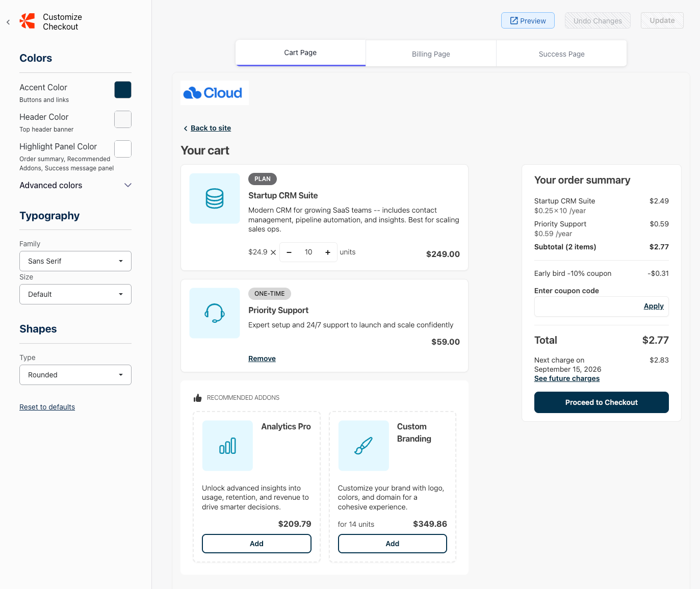Open the Header Color swatch
This screenshot has width=700, height=589.
pos(123,119)
